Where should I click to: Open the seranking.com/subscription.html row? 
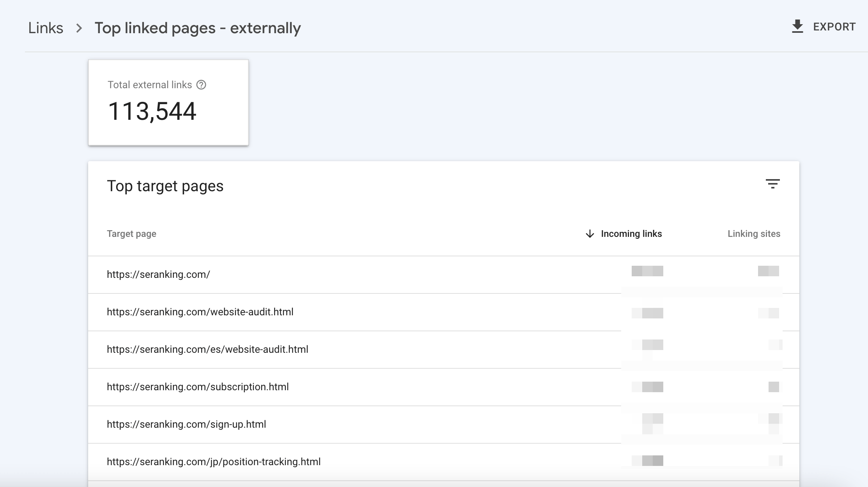(444, 387)
